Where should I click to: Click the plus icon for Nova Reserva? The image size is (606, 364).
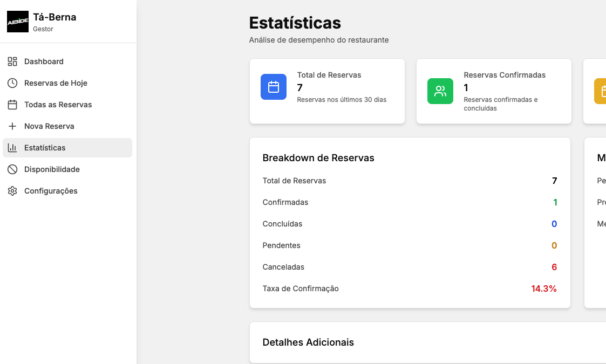12,126
